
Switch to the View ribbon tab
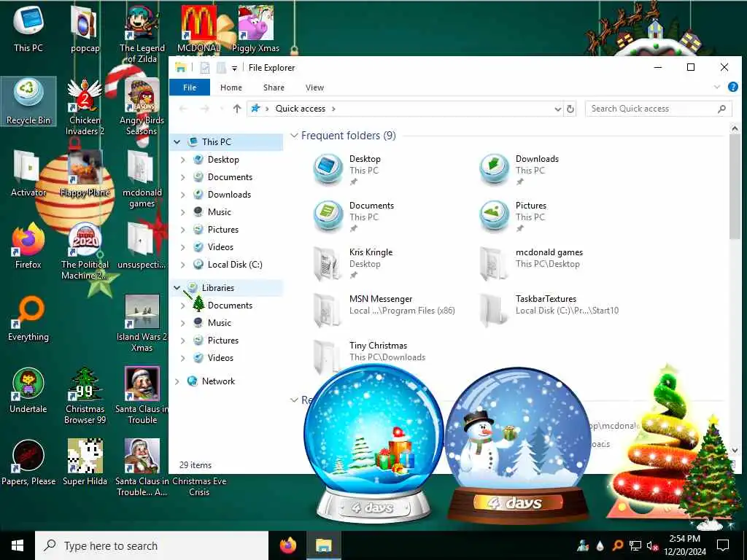314,87
